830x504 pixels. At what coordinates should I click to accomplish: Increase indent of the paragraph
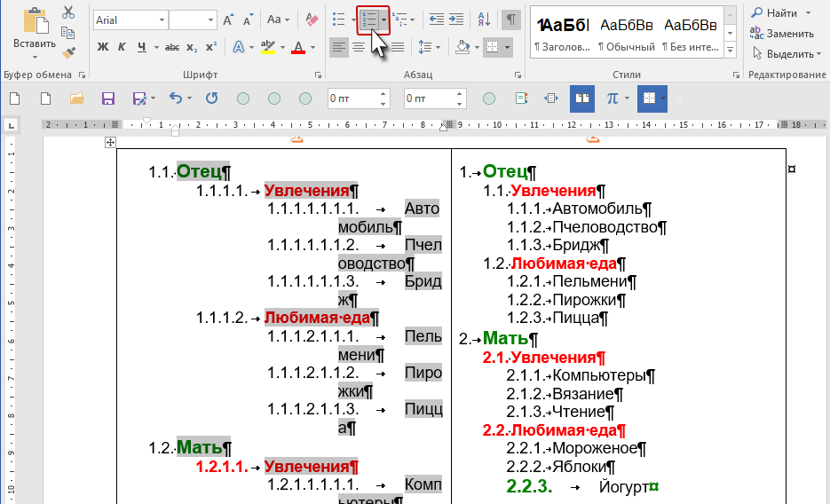[x=456, y=20]
